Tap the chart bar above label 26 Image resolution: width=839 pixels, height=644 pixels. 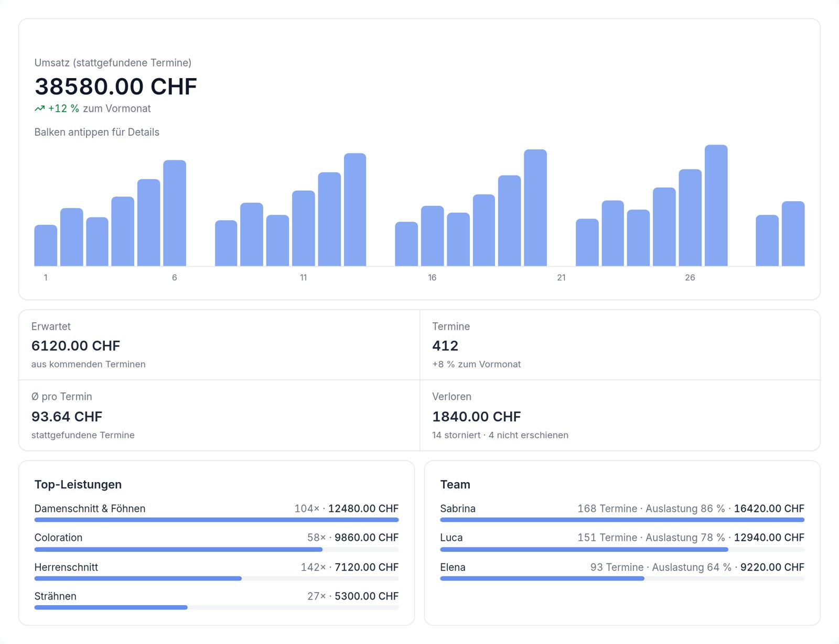[x=690, y=217]
